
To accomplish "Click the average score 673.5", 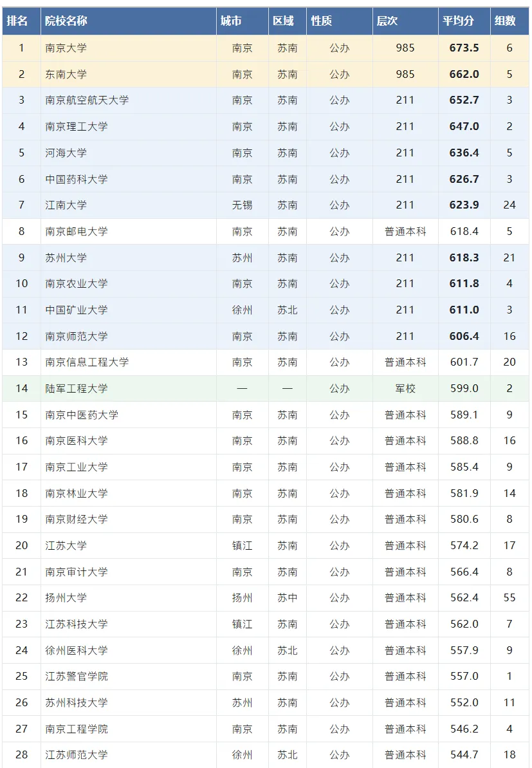I will click(x=464, y=48).
